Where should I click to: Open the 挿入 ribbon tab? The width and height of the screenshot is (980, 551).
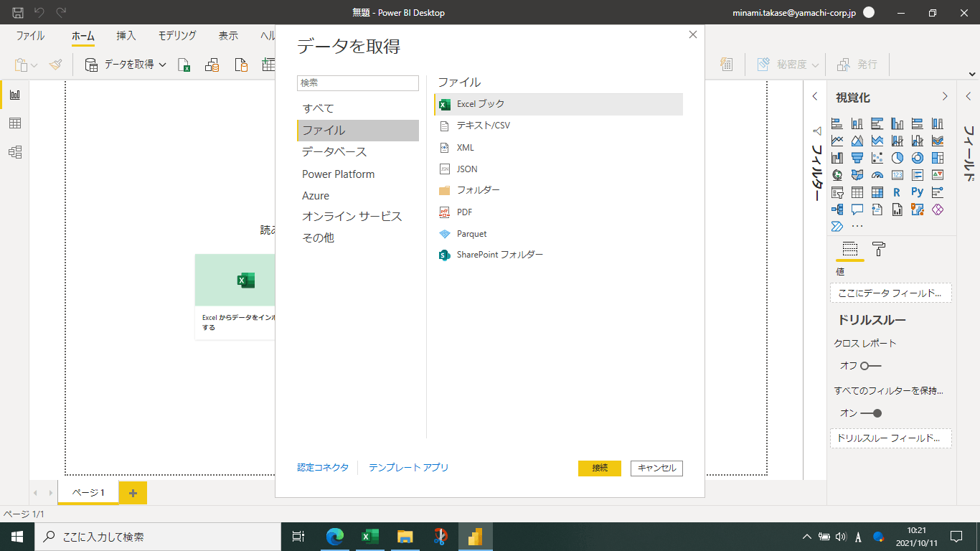click(126, 36)
